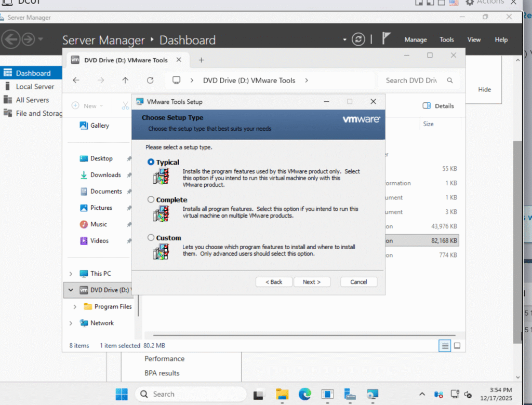The image size is (532, 405).
Task: Choose the Complete setup type option
Action: pos(151,199)
